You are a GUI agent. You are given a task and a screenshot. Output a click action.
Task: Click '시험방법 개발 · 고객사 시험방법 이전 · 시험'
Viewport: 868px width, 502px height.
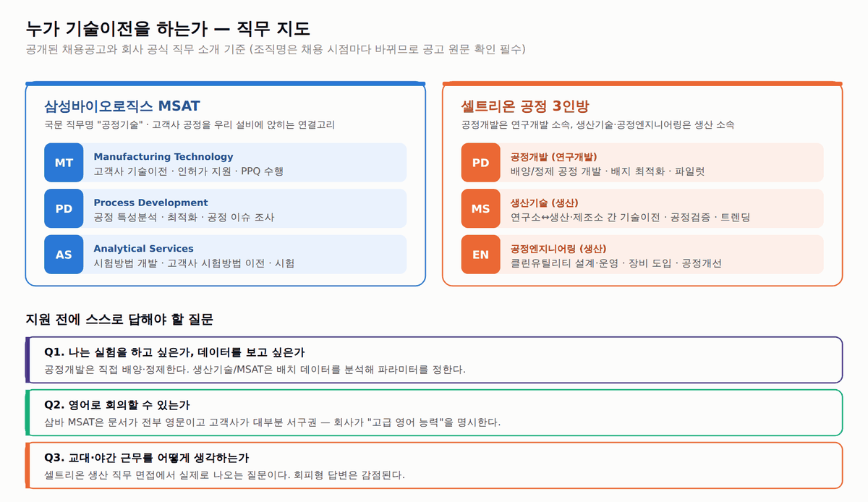(194, 263)
